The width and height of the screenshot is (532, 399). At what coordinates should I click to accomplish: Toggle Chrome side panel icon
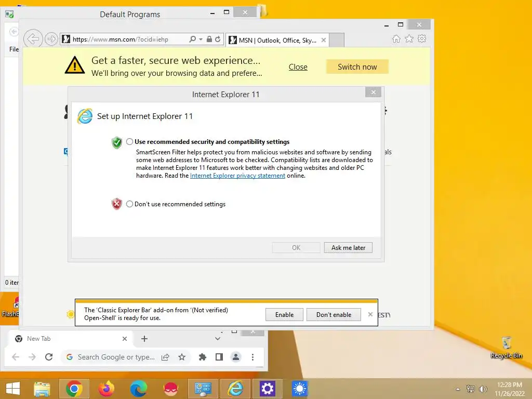(219, 357)
